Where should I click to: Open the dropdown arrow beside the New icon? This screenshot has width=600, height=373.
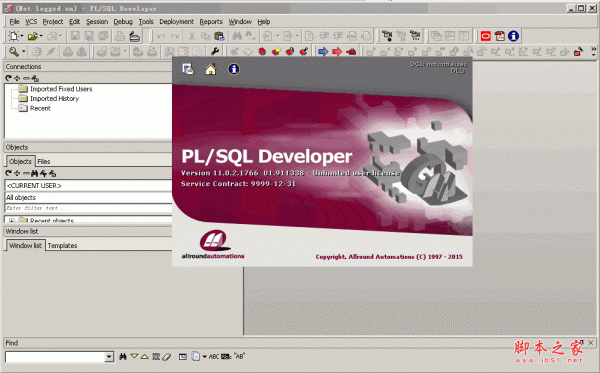pos(22,36)
